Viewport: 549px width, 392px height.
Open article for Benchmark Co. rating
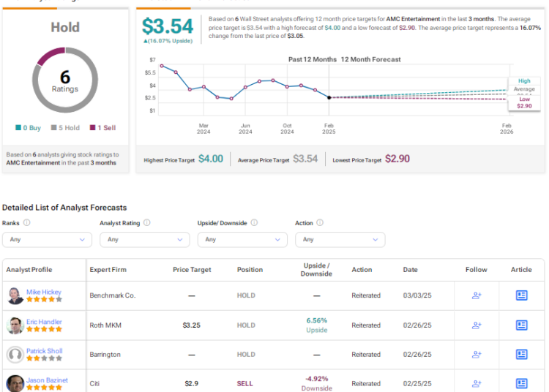tap(521, 295)
